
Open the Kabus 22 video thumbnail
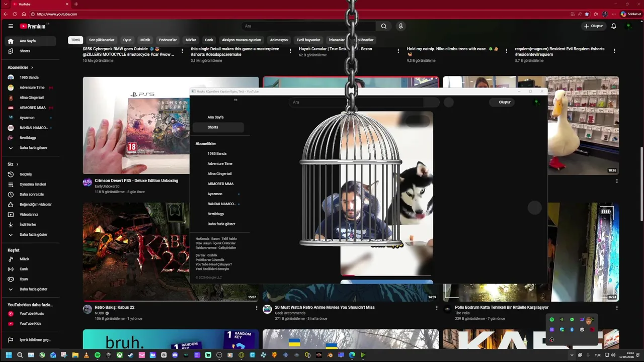pyautogui.click(x=171, y=252)
